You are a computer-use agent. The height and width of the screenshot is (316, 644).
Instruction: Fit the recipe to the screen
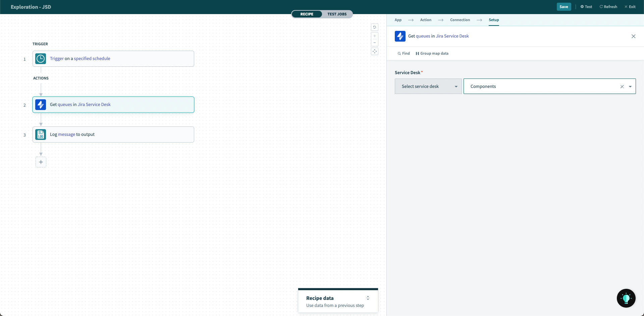[375, 51]
